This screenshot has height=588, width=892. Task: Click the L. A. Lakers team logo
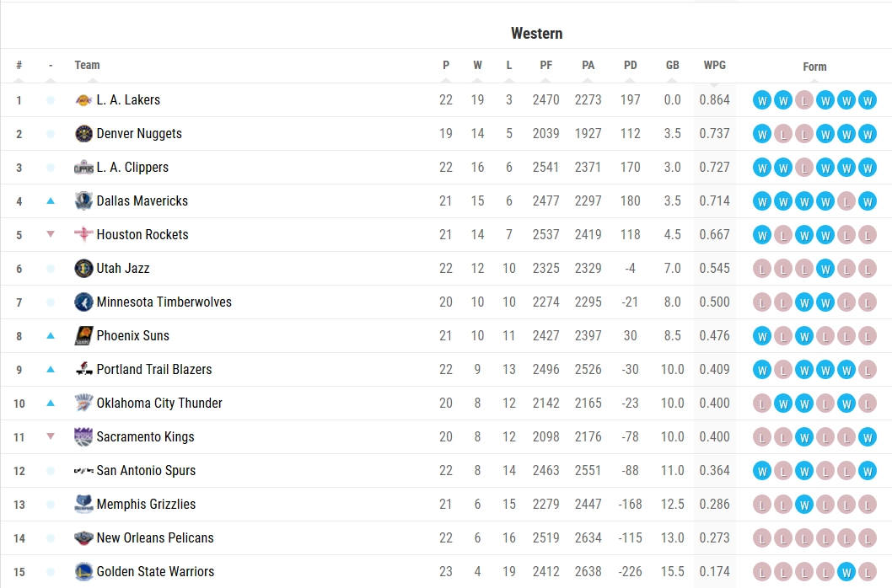click(x=83, y=100)
